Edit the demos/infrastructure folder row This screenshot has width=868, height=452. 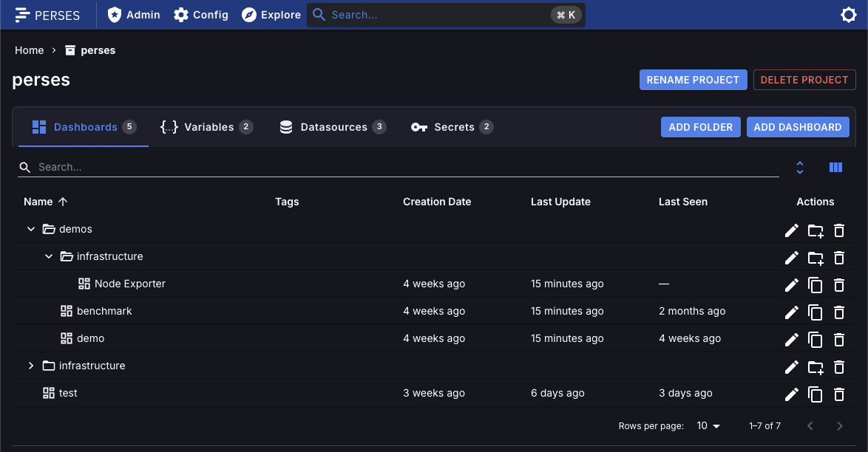792,257
